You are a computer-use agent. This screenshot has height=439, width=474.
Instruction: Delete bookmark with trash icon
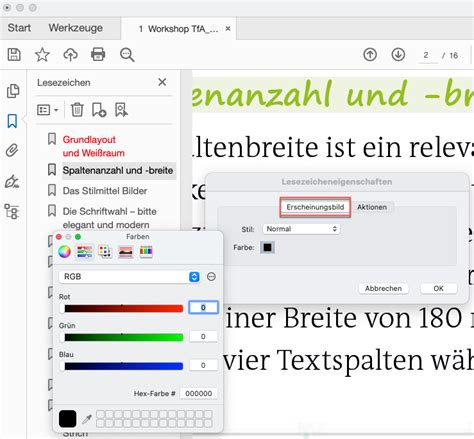[77, 110]
